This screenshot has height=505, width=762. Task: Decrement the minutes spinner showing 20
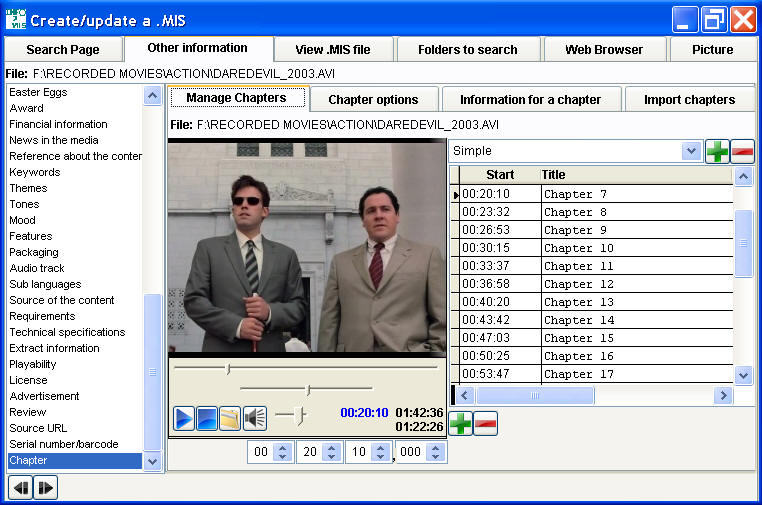click(x=331, y=456)
